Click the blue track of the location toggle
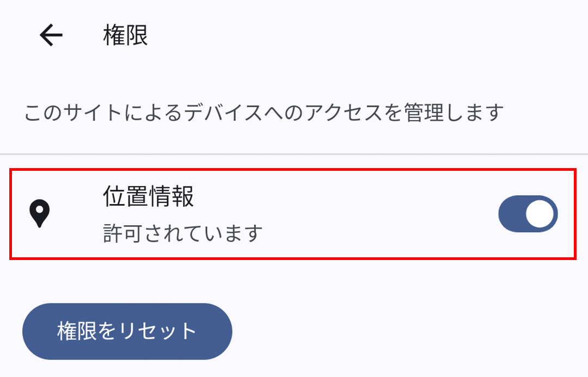The height and width of the screenshot is (377, 588). 511,214
